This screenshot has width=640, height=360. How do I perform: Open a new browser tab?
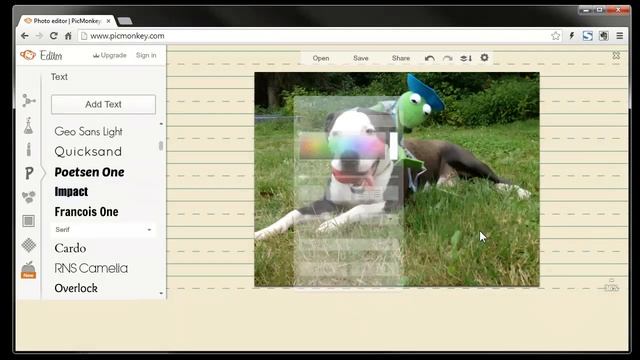pos(125,21)
